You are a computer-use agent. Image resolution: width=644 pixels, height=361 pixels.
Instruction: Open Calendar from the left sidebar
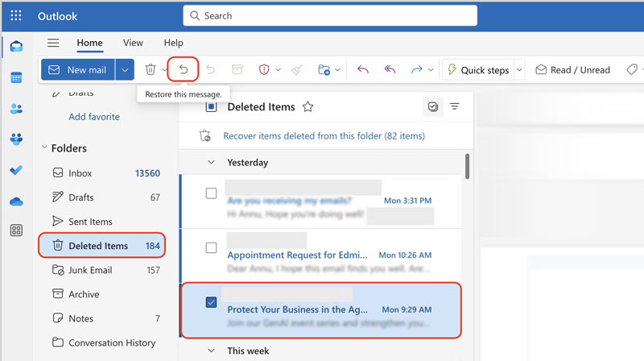coord(16,77)
